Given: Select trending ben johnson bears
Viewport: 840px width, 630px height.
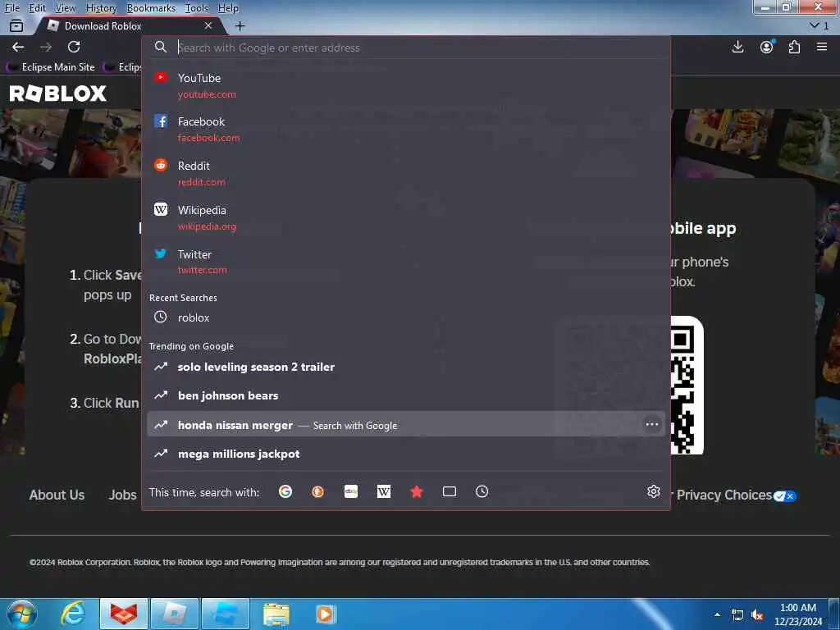Looking at the screenshot, I should pos(405,395).
